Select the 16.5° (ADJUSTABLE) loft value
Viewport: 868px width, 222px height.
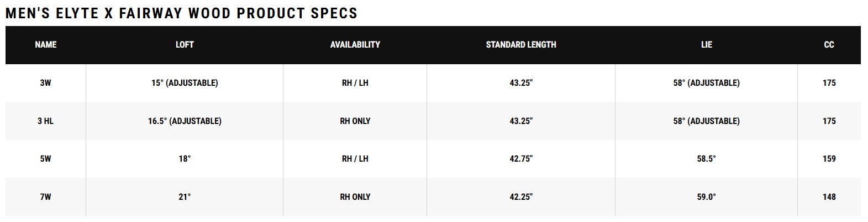185,121
